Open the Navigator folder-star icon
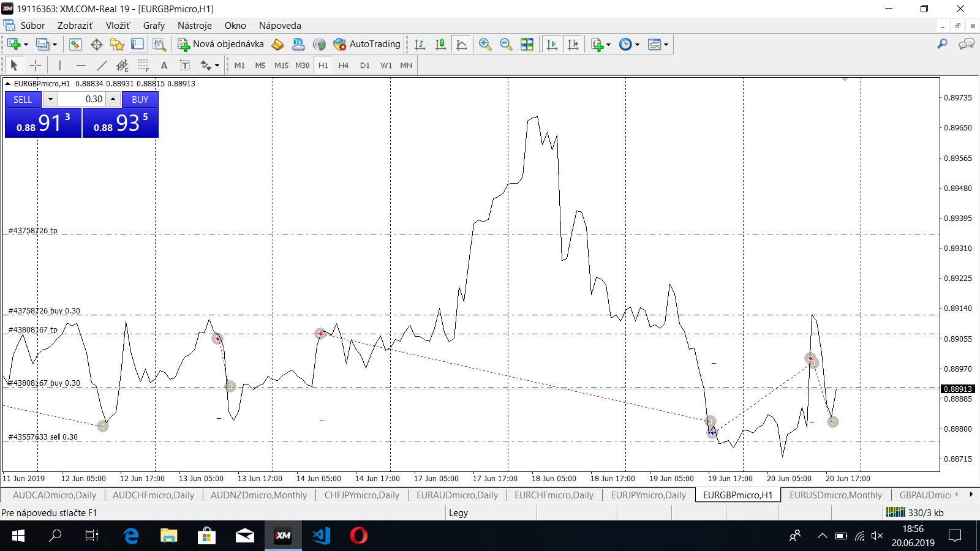The width and height of the screenshot is (980, 551). (117, 44)
